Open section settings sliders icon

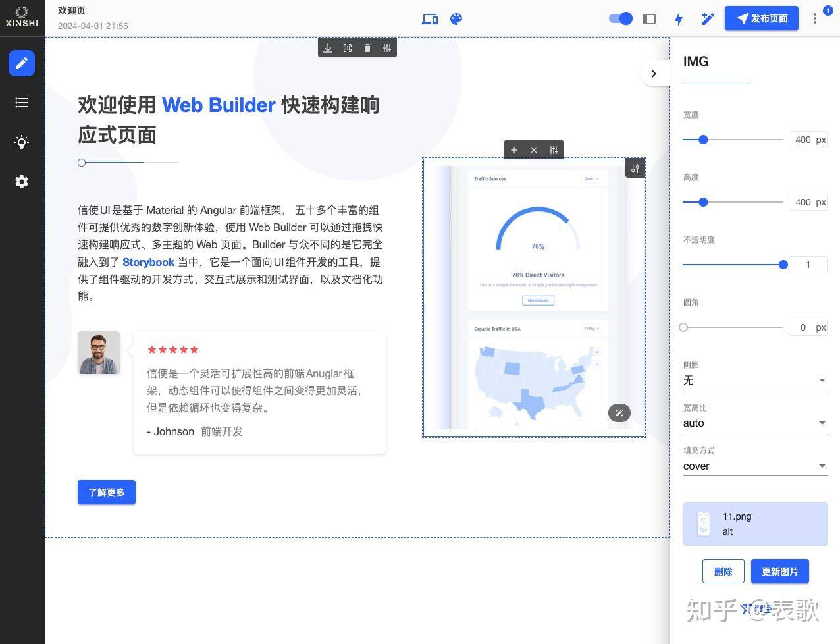tap(387, 48)
